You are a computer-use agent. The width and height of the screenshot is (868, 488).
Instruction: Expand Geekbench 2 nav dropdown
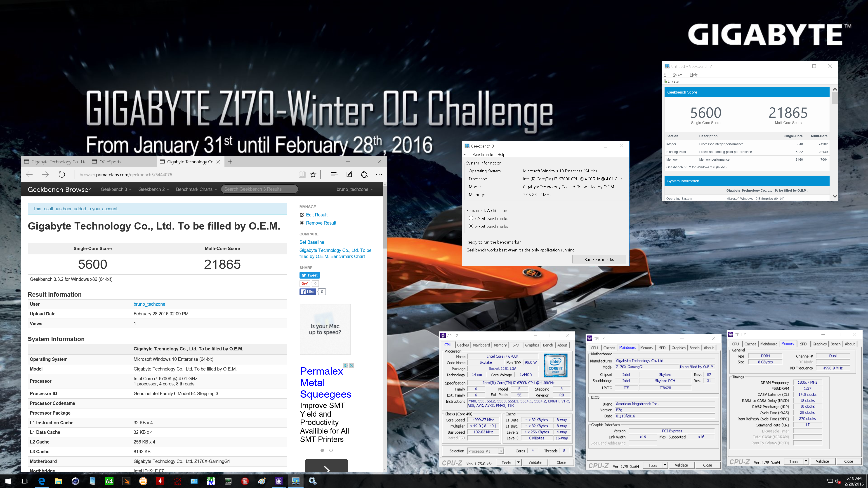154,189
